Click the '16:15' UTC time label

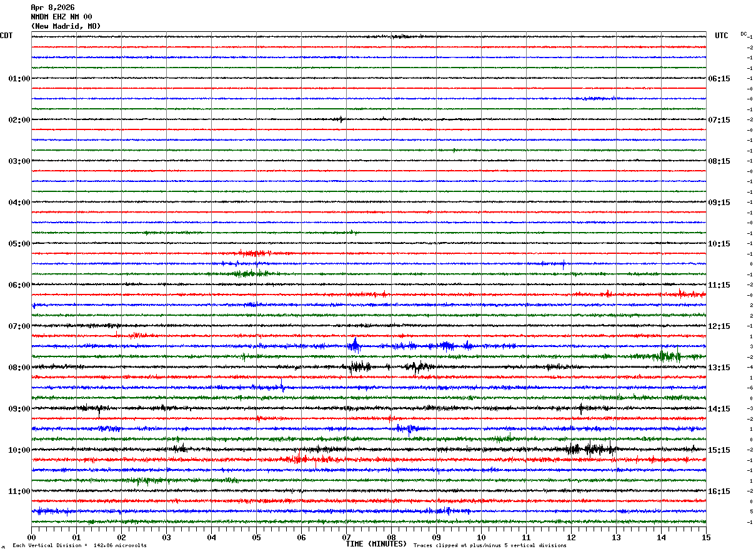tap(719, 491)
